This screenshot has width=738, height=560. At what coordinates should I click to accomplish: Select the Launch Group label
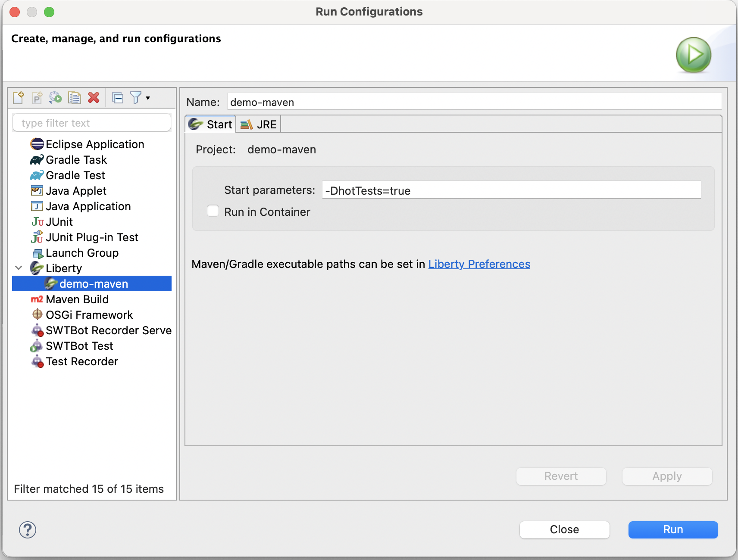coord(82,253)
